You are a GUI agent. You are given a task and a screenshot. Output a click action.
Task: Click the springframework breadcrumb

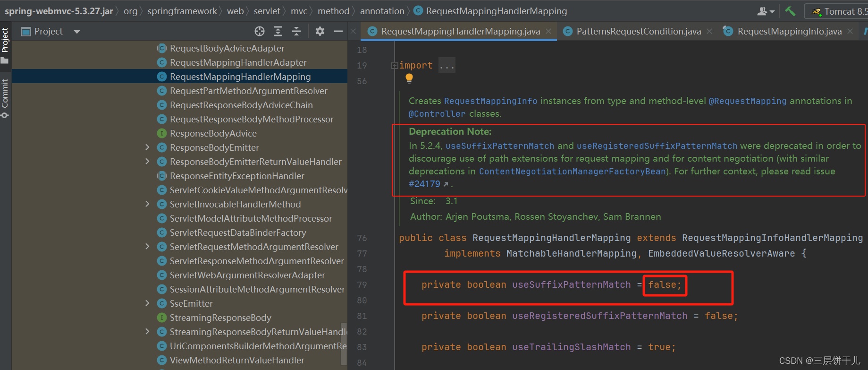182,11
